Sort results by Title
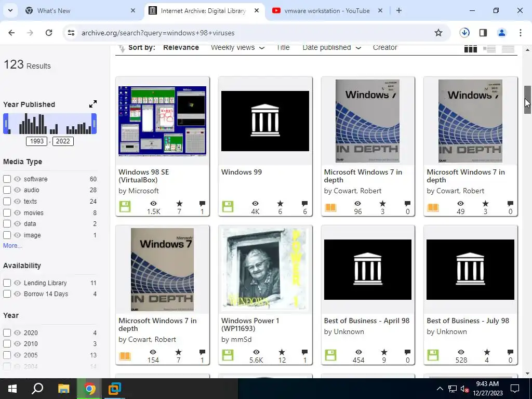532x399 pixels. pos(283,48)
